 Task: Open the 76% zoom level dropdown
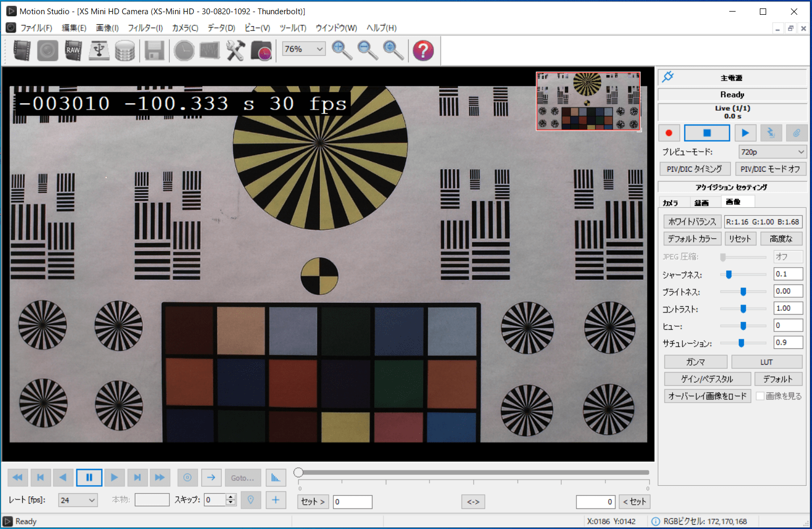pos(304,49)
